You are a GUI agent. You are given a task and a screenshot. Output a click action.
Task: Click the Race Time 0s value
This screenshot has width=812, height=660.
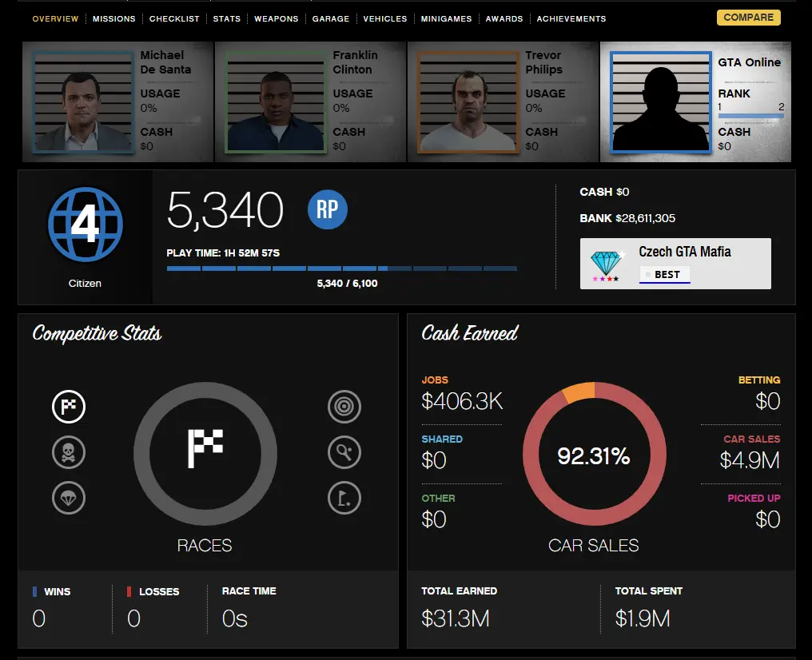[x=235, y=618]
